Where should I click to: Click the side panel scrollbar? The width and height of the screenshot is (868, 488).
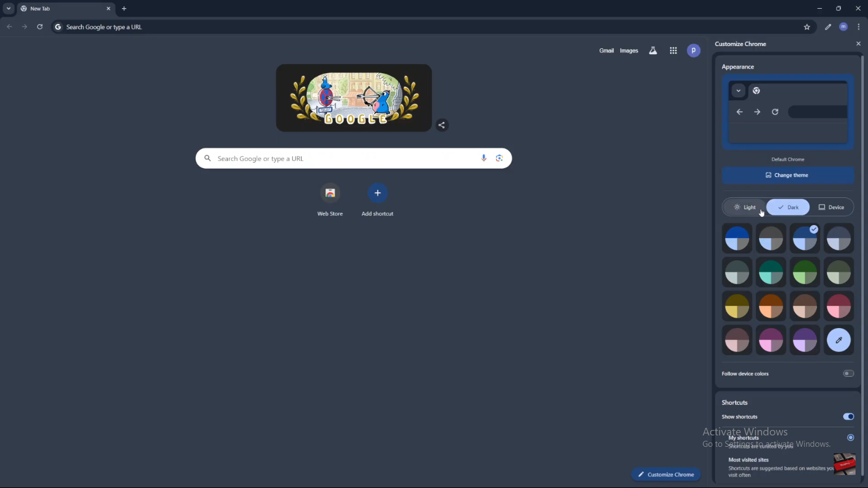[x=863, y=266]
